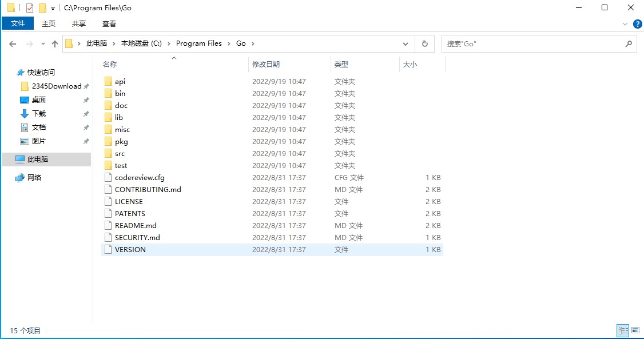Select the LICENSE file icon
The width and height of the screenshot is (644, 339).
108,201
